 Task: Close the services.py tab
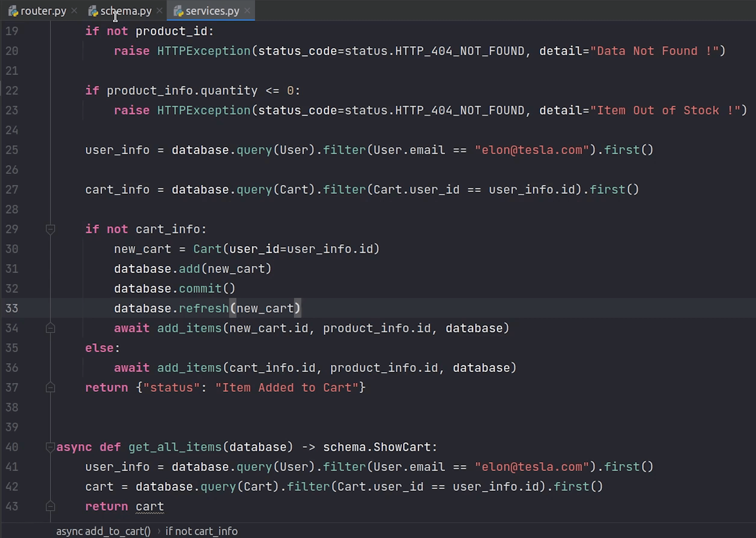[x=247, y=11]
